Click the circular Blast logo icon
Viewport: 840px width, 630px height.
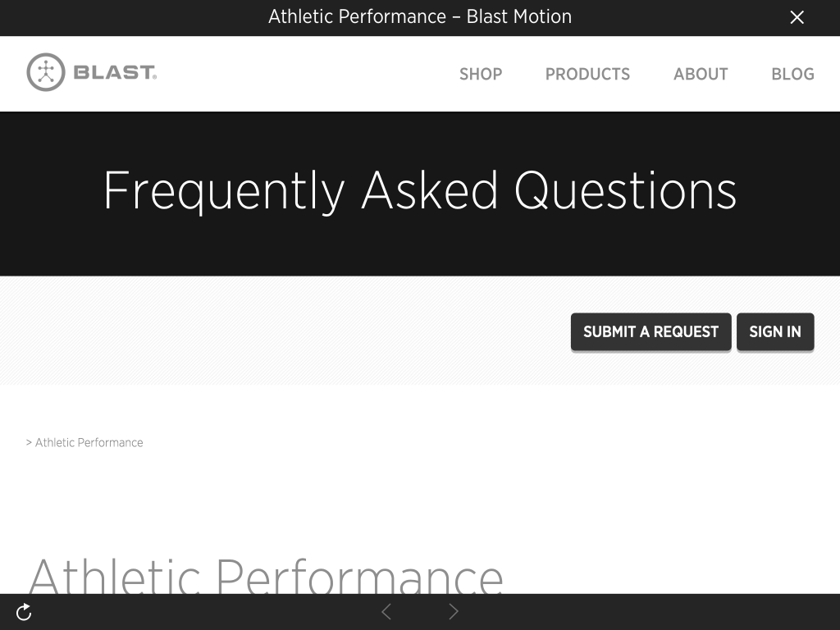coord(46,72)
